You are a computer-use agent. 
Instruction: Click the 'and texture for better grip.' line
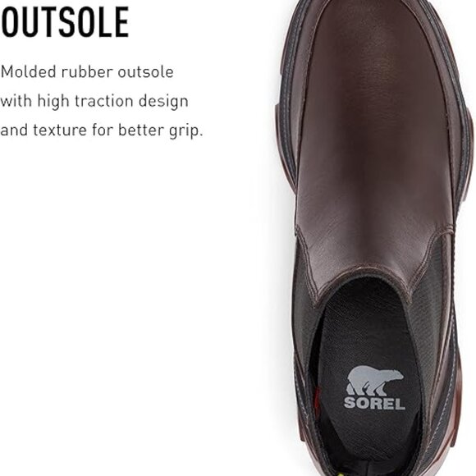[102, 130]
